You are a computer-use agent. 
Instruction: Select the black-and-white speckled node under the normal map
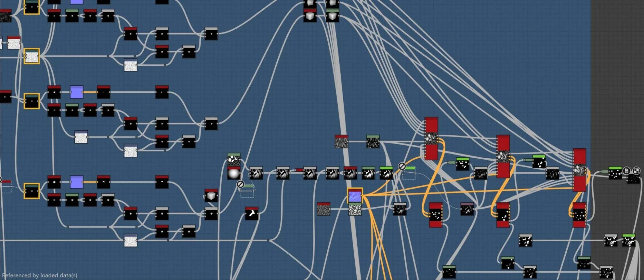coord(355,210)
